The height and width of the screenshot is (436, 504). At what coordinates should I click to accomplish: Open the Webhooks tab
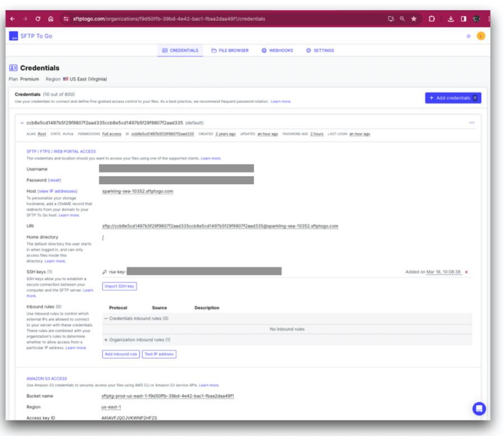pos(277,50)
